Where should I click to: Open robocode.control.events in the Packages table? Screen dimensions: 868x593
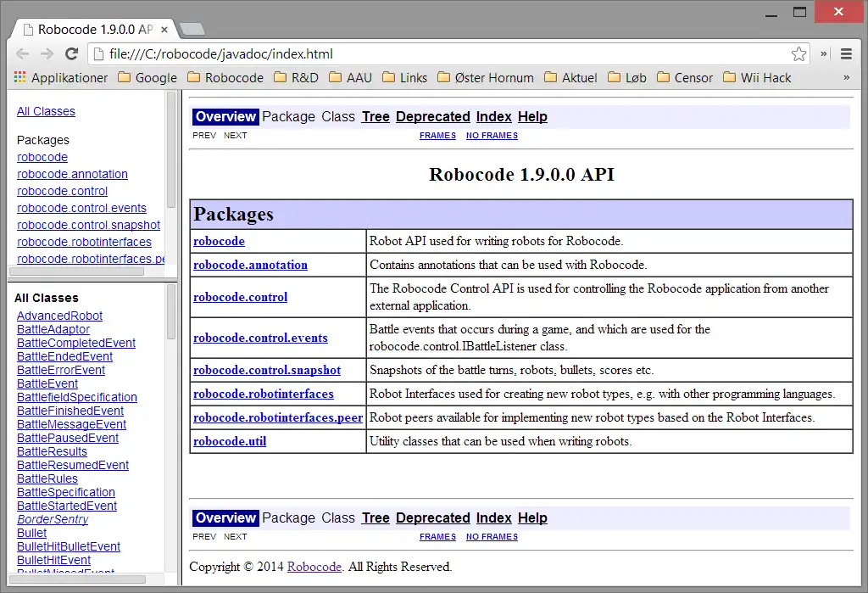[x=261, y=338]
